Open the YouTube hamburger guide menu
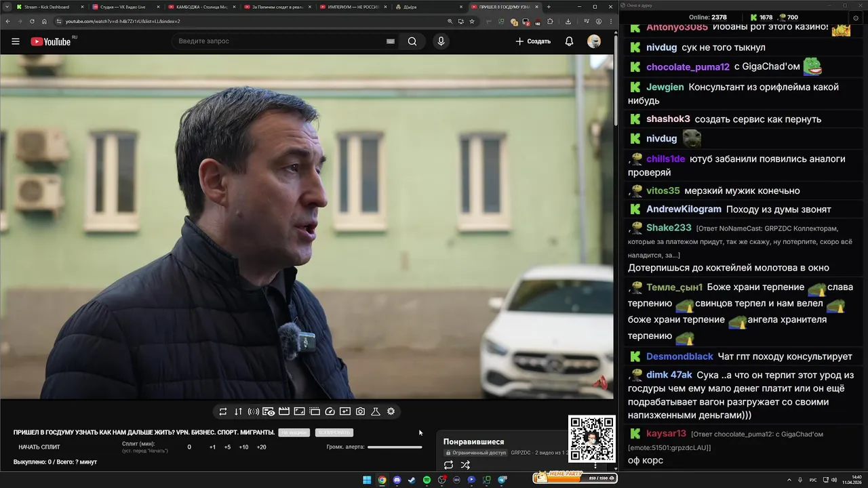868x488 pixels. 16,41
